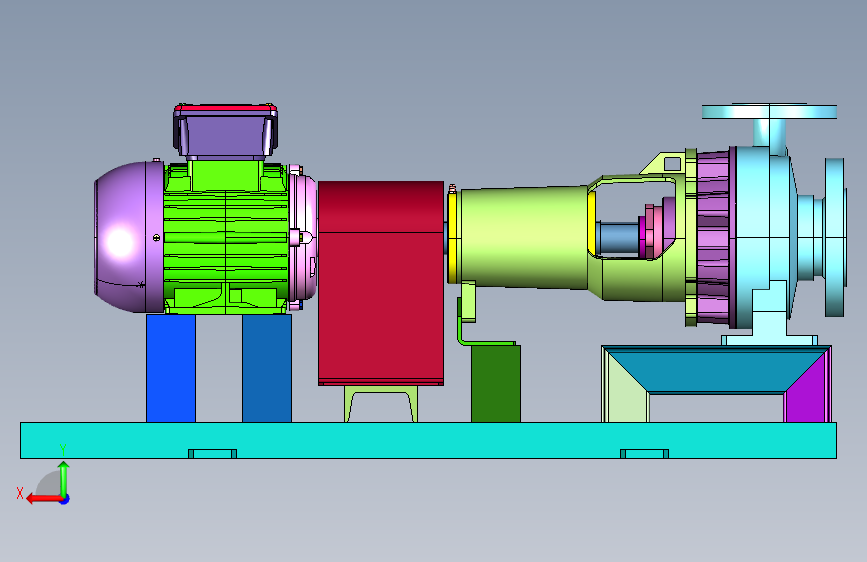Select the motor terminal box on top

click(225, 130)
